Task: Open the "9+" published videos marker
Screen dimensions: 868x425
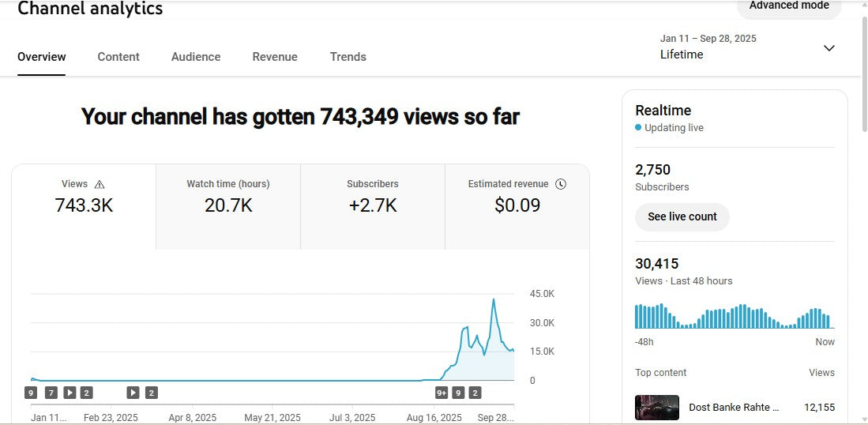Action: tap(442, 393)
